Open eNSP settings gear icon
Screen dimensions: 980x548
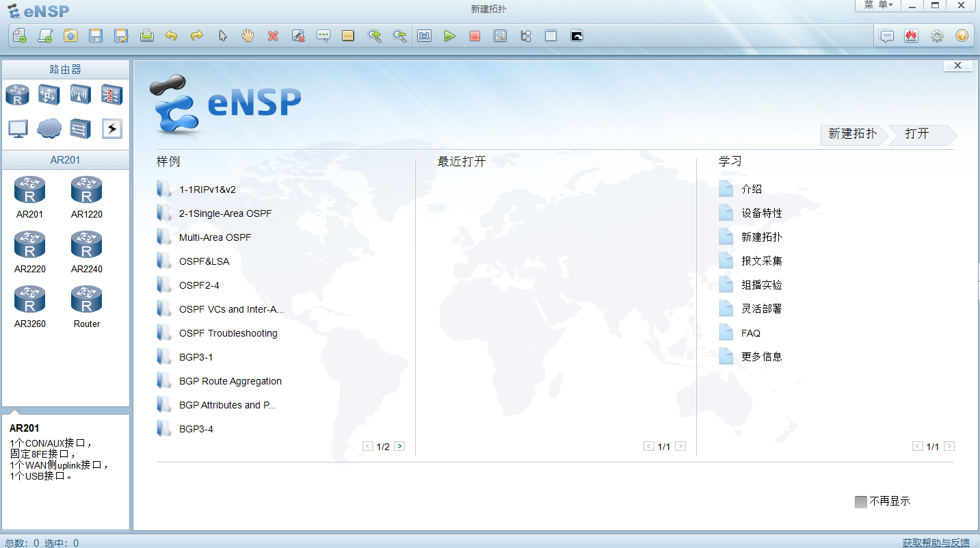point(936,36)
